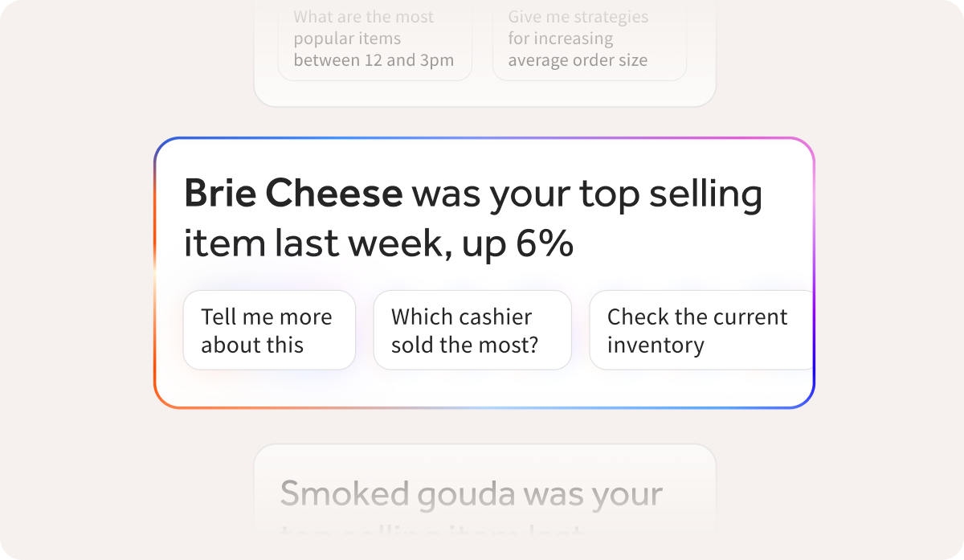Click the "top selling item last week" headline

(x=473, y=217)
